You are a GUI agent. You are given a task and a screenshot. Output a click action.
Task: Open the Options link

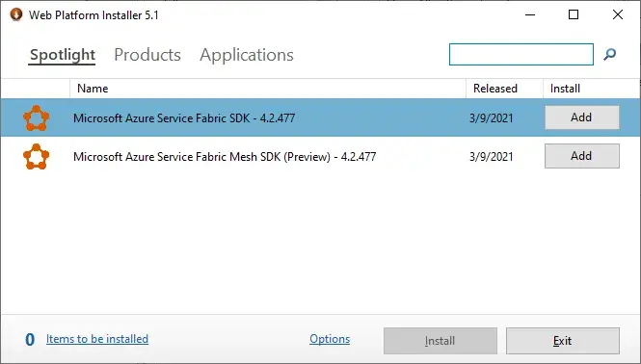coord(330,339)
